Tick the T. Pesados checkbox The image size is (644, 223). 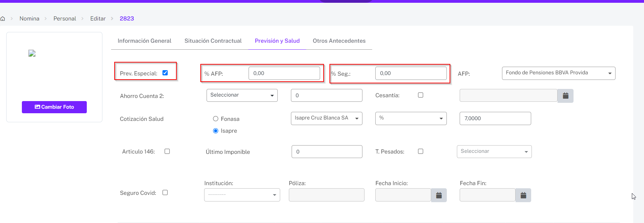click(420, 151)
